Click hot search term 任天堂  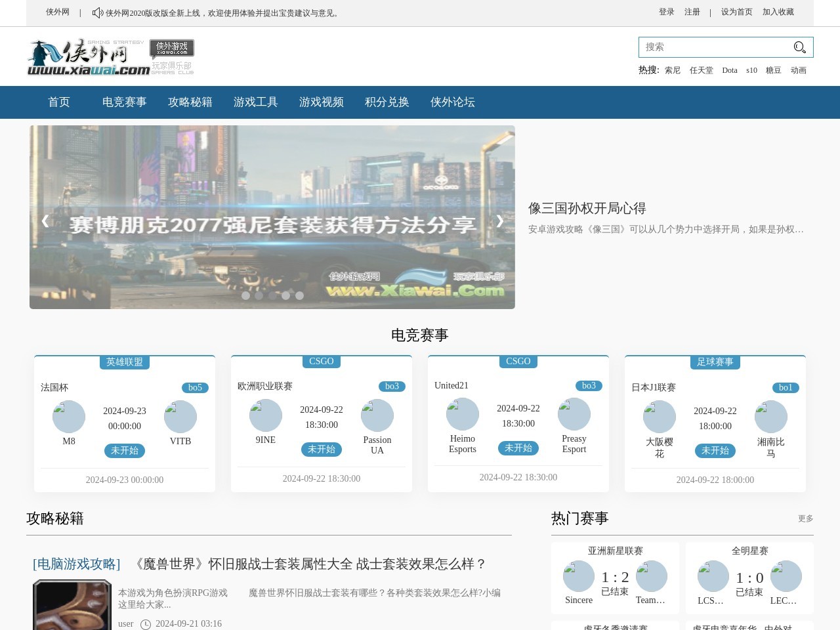pyautogui.click(x=702, y=70)
